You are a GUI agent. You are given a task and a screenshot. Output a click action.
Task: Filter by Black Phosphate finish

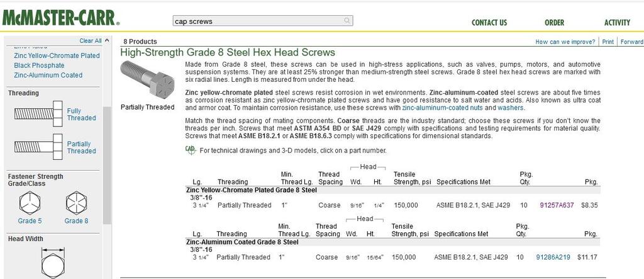point(39,65)
